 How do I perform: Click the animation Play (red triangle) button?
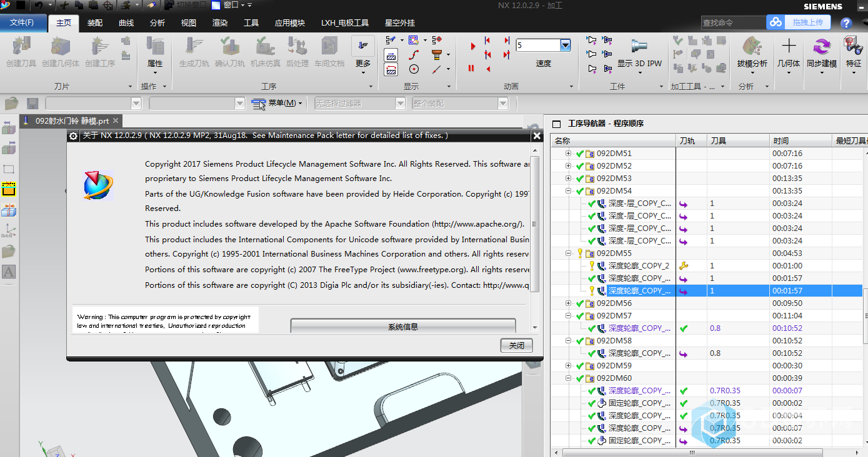coord(472,46)
